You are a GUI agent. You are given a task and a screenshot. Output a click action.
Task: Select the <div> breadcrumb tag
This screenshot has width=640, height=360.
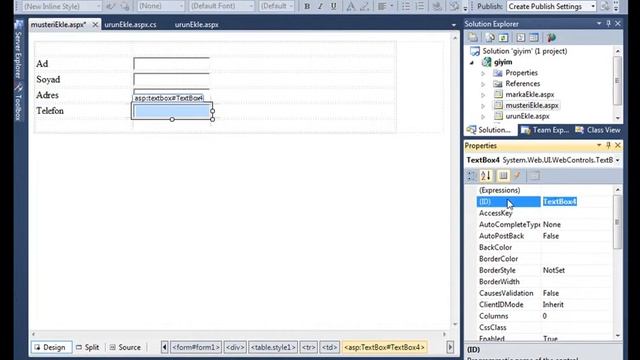(235, 347)
